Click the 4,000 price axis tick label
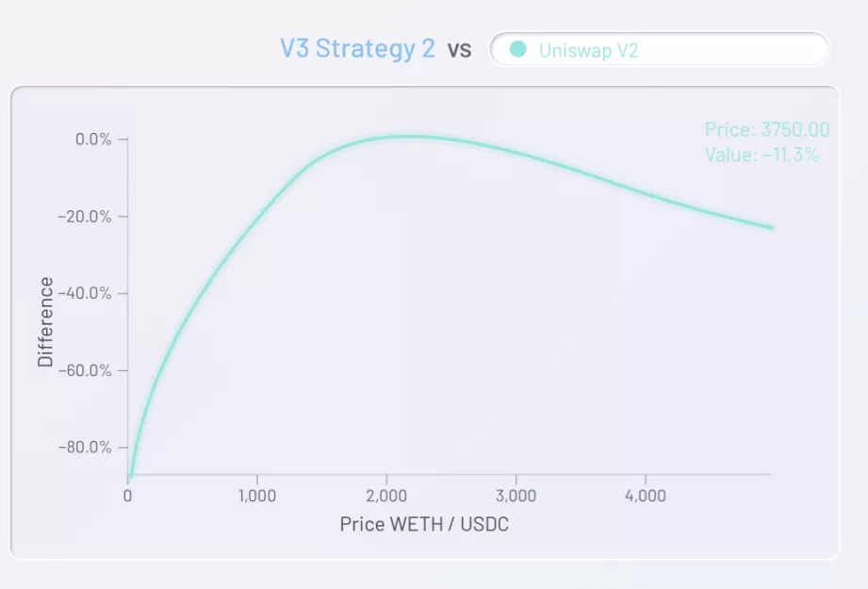 click(645, 495)
